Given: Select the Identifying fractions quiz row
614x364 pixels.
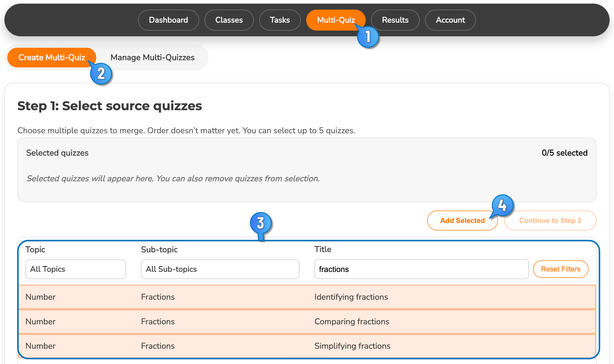Looking at the screenshot, I should pyautogui.click(x=307, y=297).
